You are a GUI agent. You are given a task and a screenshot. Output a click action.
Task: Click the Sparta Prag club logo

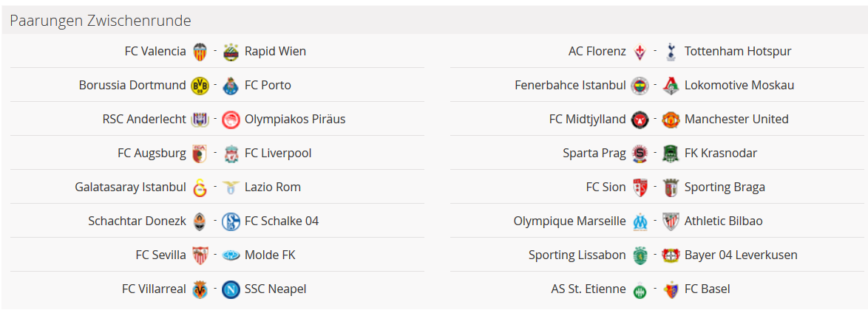(640, 154)
